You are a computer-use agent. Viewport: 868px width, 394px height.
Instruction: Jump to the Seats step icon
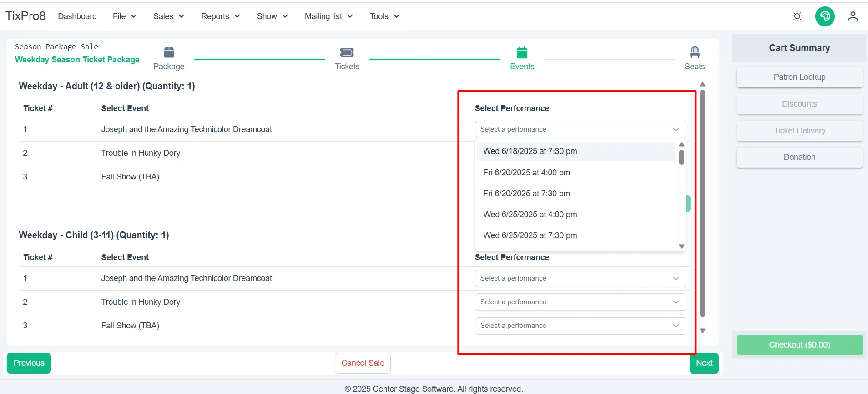click(695, 52)
